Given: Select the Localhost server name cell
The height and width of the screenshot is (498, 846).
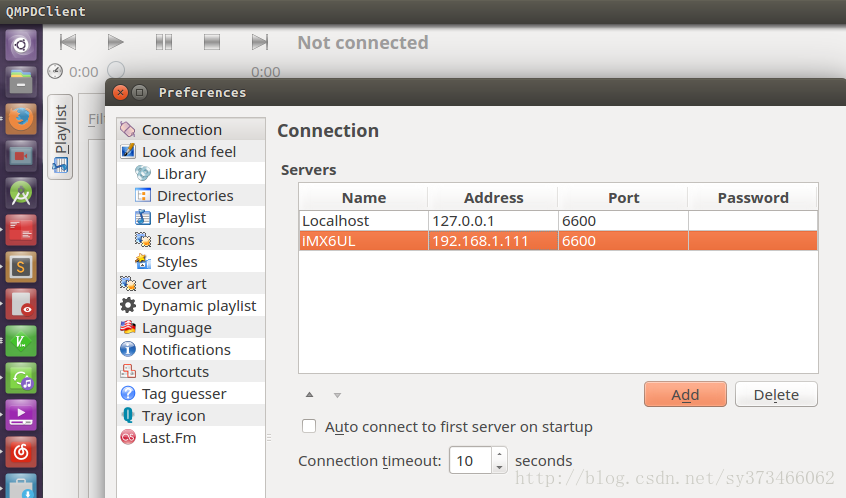Looking at the screenshot, I should (364, 221).
